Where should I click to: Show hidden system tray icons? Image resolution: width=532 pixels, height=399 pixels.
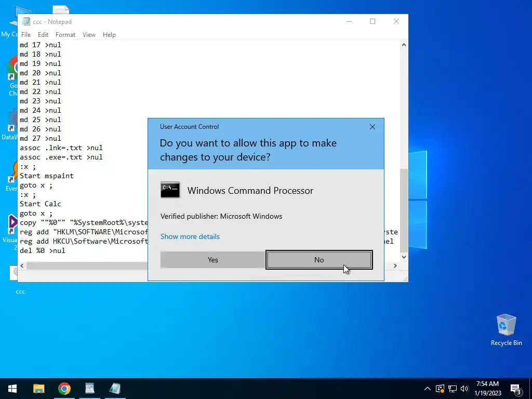coord(428,389)
